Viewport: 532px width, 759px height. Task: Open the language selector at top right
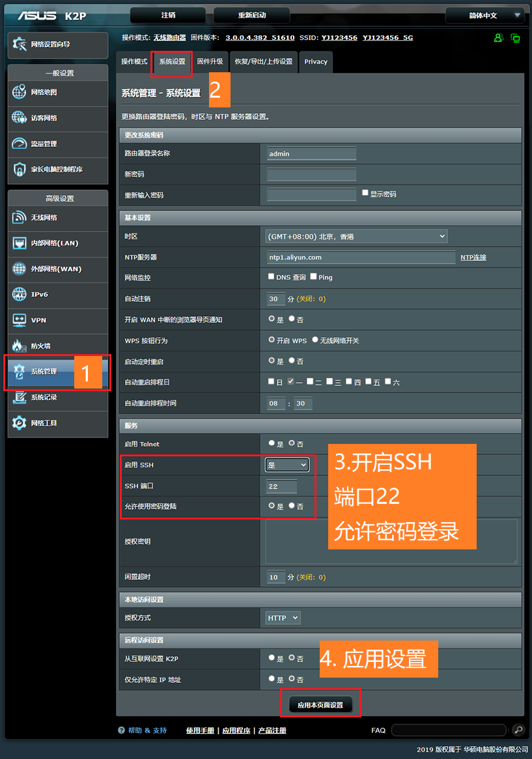484,15
